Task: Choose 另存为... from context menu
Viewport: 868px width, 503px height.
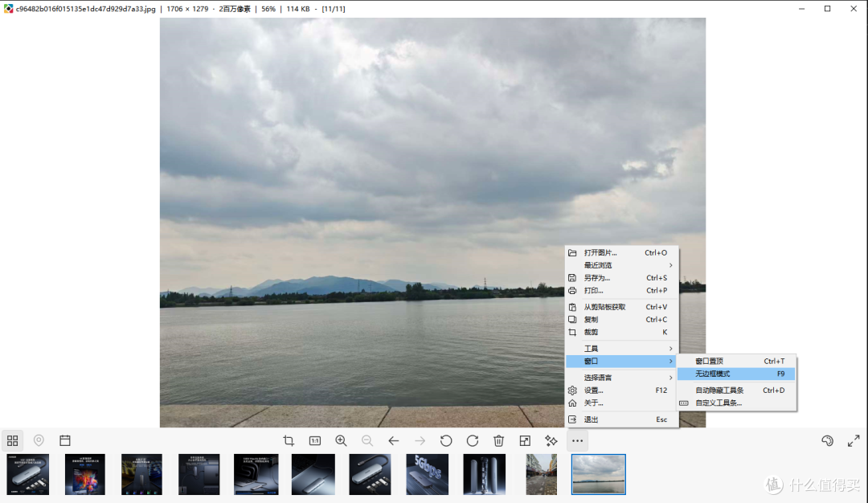Action: tap(621, 278)
